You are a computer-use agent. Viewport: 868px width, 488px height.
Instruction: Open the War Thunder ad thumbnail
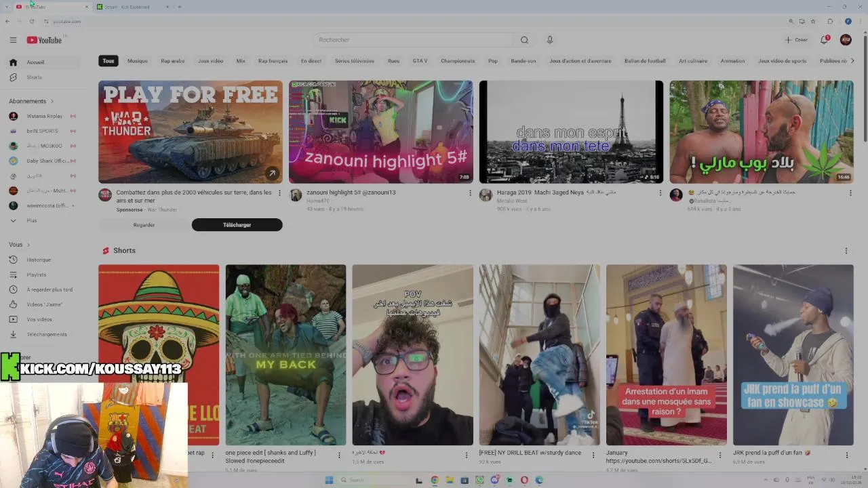(191, 132)
